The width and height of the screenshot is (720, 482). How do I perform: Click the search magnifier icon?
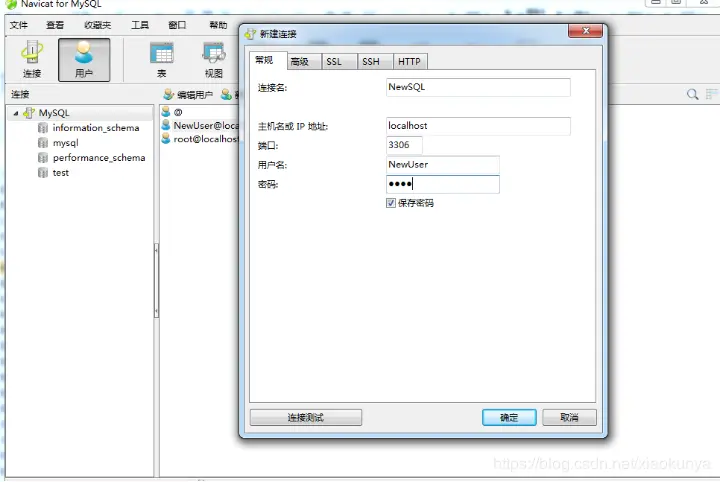692,95
